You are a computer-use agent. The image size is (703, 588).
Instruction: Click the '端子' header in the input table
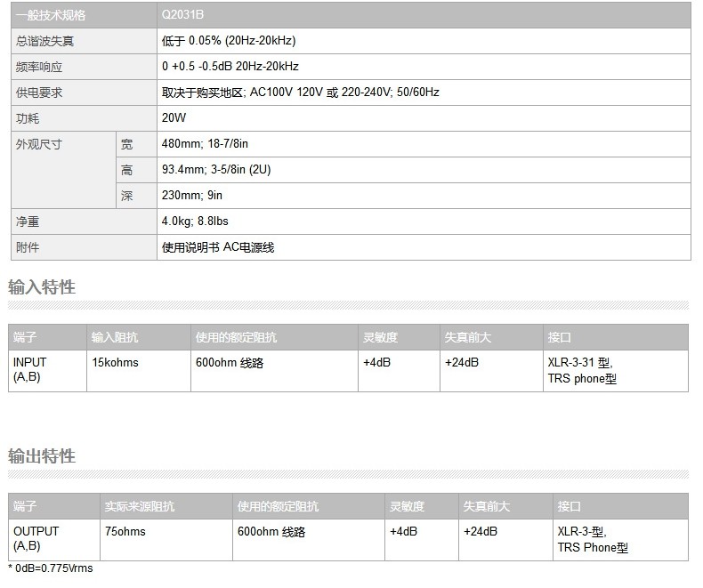(x=47, y=337)
